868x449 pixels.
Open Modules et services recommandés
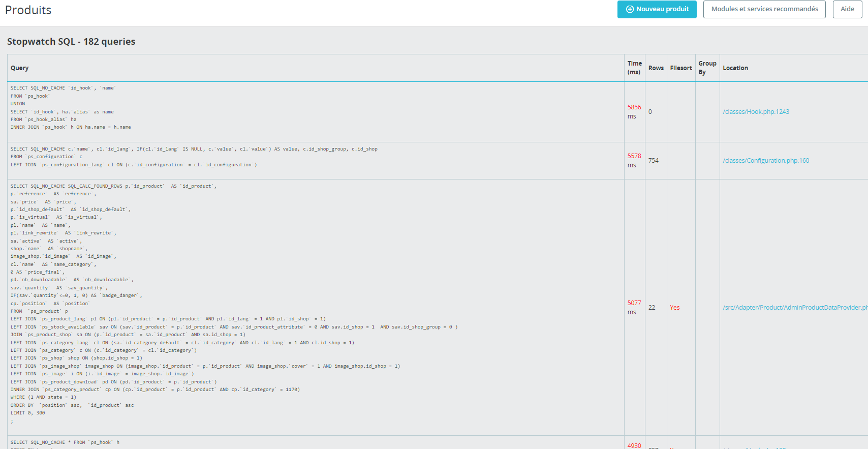point(764,9)
